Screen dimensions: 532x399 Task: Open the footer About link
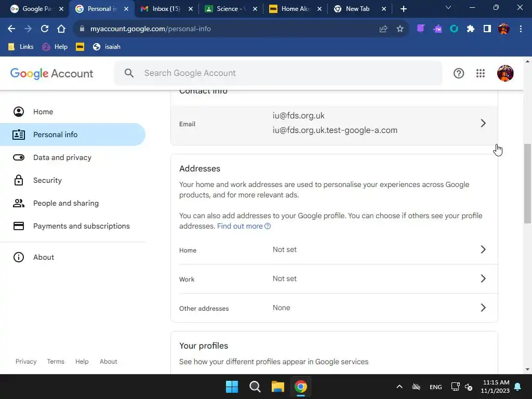[108, 362]
